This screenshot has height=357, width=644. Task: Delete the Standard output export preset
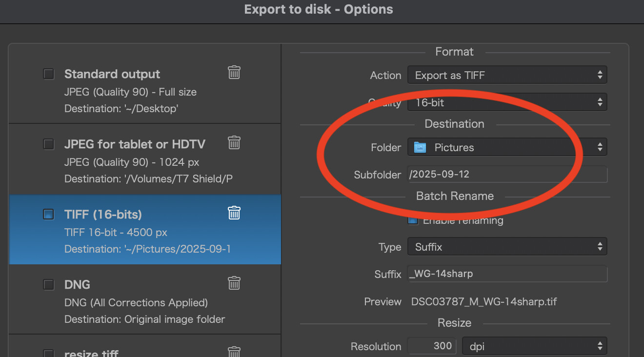point(234,73)
